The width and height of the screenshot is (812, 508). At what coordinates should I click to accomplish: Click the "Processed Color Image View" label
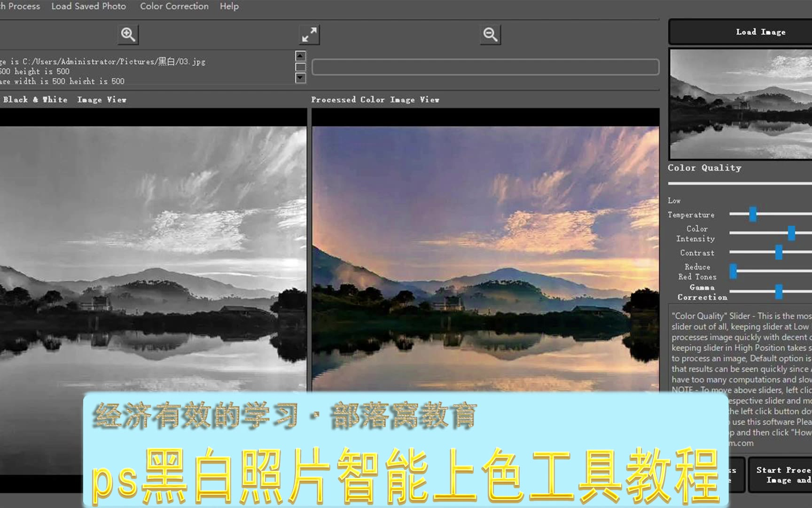[x=375, y=100]
